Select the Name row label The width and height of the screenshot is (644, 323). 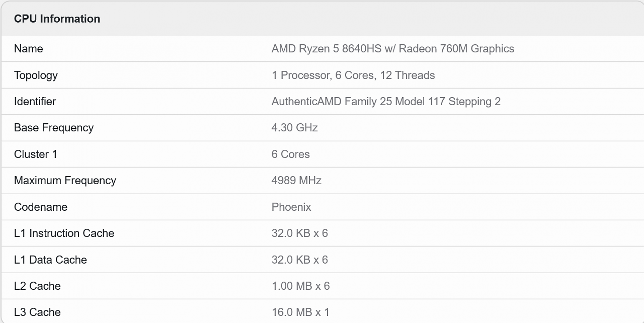coord(28,49)
